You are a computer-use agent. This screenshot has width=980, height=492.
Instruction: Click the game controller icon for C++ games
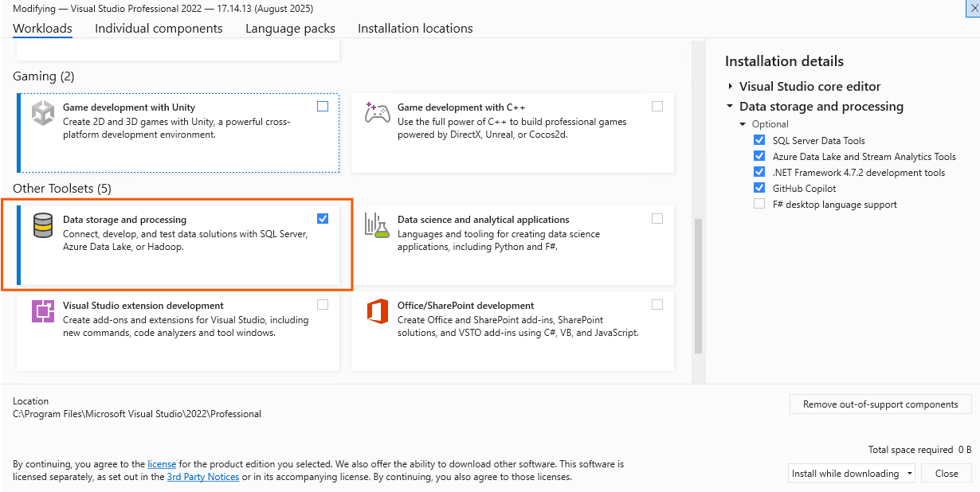pyautogui.click(x=377, y=112)
